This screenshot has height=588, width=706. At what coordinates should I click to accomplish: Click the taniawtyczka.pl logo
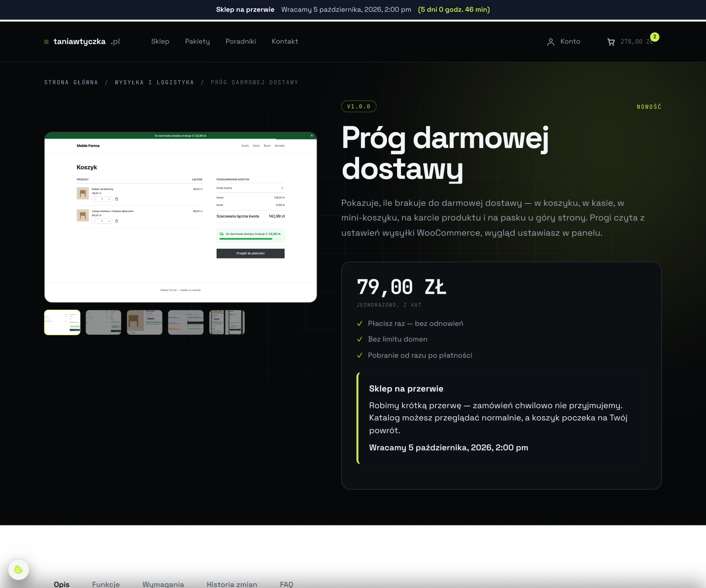[82, 42]
